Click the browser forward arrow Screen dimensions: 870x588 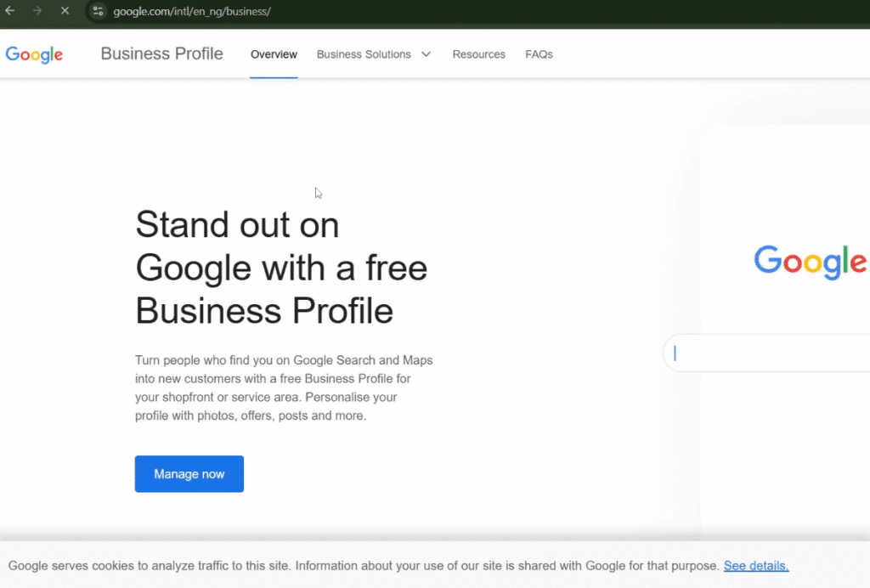pos(36,12)
